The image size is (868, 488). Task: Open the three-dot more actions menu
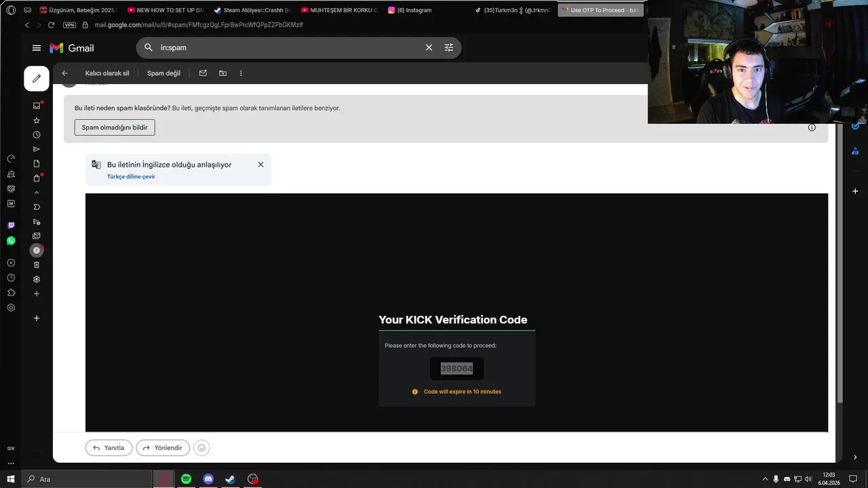pos(241,73)
